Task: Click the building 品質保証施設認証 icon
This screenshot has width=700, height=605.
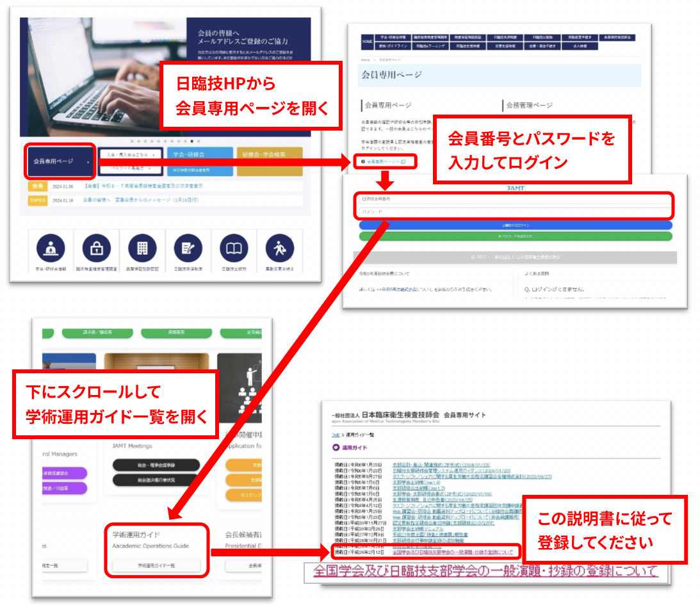Action: click(142, 248)
